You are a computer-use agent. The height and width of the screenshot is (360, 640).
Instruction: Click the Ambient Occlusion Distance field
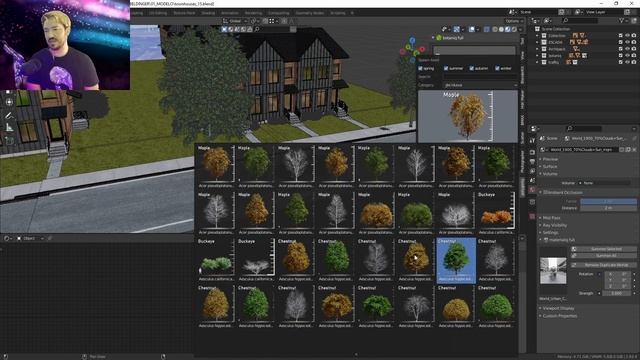click(608, 208)
